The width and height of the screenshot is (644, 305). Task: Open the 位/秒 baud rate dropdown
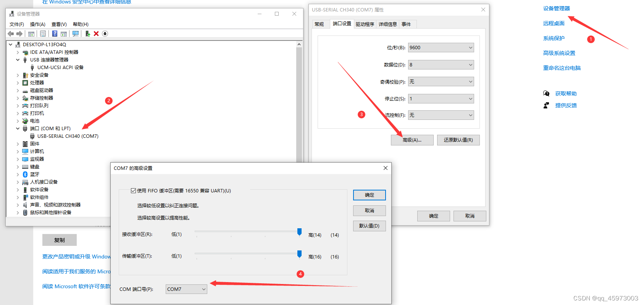[441, 48]
